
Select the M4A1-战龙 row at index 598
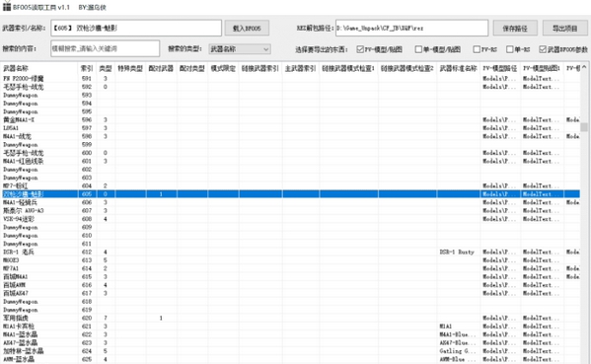click(290, 136)
